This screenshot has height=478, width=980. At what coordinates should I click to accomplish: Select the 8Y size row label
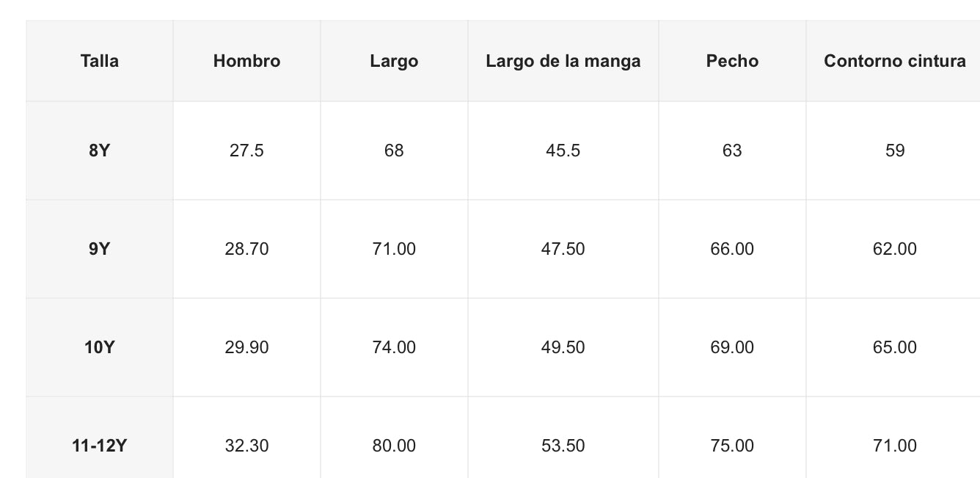click(100, 151)
